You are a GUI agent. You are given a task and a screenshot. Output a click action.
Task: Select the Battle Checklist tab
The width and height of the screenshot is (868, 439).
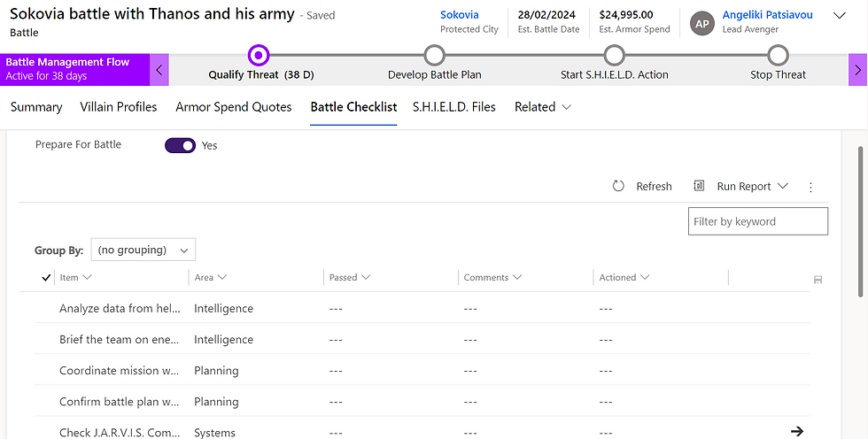tap(353, 107)
